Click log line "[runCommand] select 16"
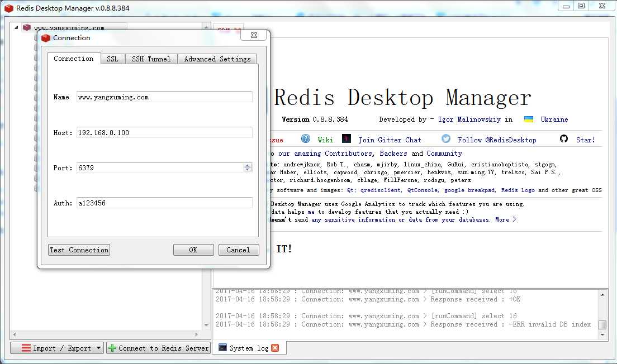 (367, 316)
